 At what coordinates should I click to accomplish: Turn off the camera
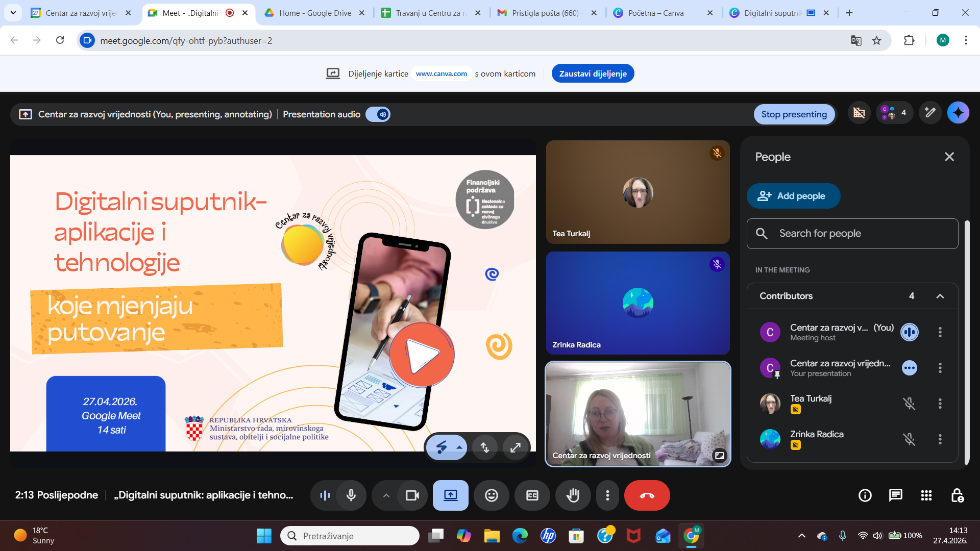click(412, 495)
